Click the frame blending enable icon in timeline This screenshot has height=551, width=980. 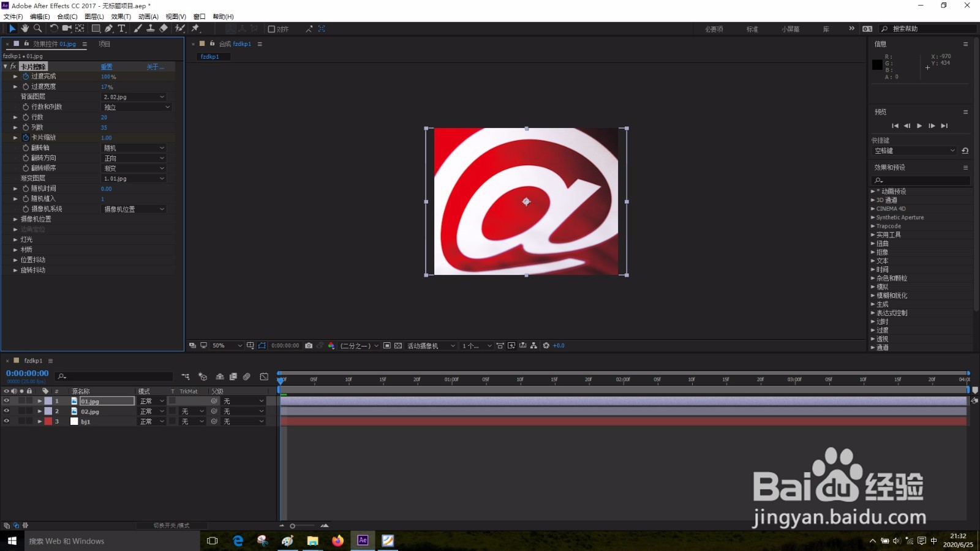pyautogui.click(x=233, y=377)
